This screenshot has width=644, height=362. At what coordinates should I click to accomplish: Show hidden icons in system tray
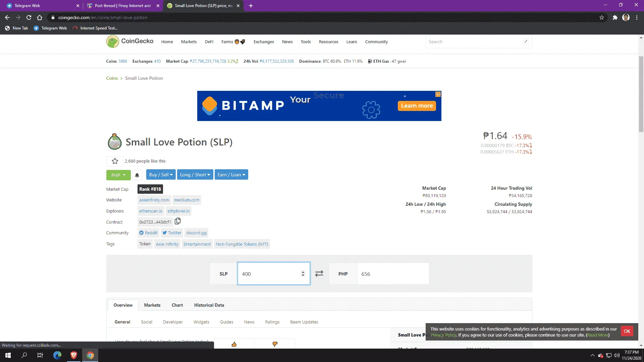click(x=592, y=355)
